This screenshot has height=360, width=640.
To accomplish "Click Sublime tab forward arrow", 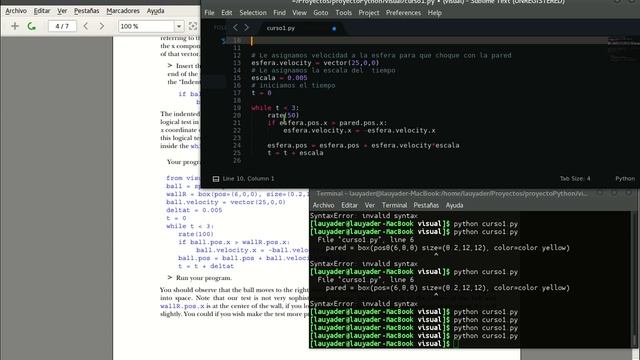I will pyautogui.click(x=246, y=28).
